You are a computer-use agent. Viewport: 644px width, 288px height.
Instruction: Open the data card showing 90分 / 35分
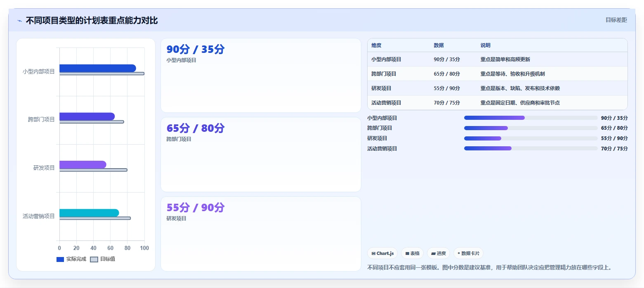[x=261, y=75]
